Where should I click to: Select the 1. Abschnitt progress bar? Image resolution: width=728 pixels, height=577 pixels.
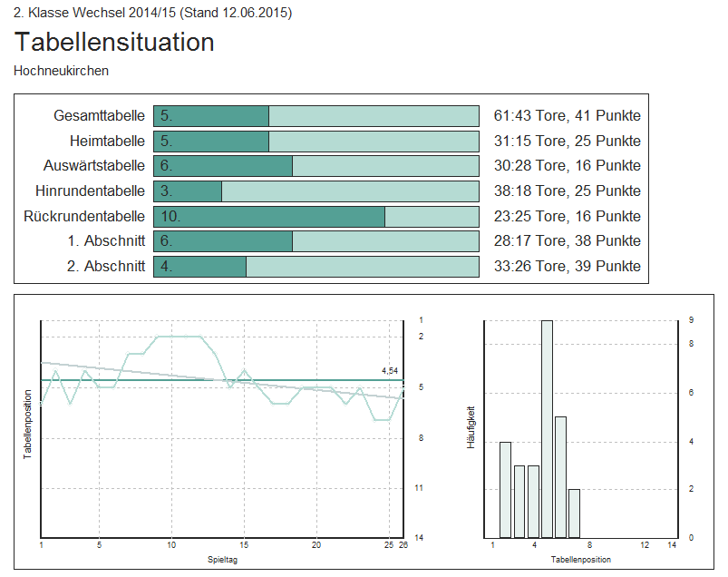[315, 241]
